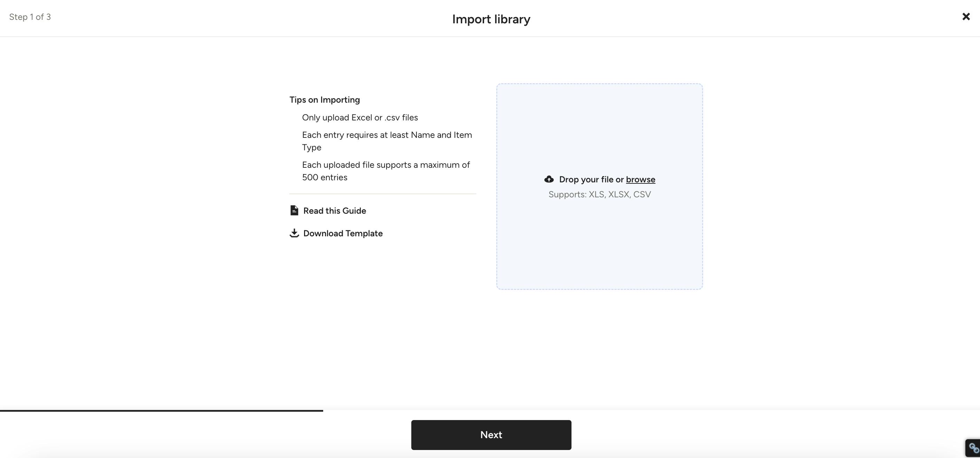This screenshot has height=458, width=980.
Task: Click the 'Drop your file or' text
Action: tap(591, 179)
